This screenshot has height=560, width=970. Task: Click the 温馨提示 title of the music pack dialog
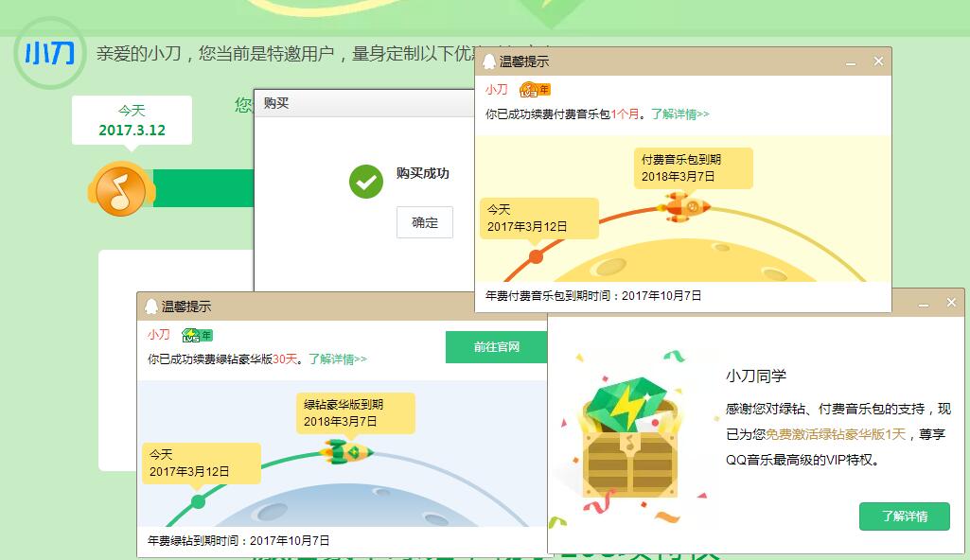[x=524, y=61]
